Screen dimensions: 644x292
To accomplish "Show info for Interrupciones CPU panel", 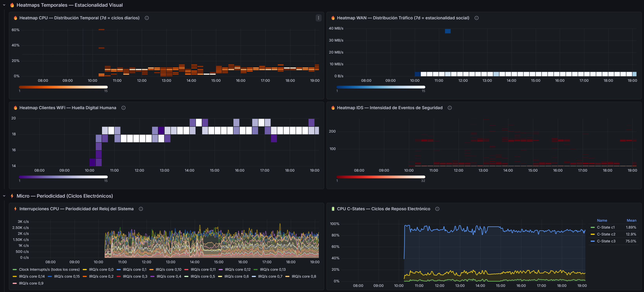I will click(141, 209).
